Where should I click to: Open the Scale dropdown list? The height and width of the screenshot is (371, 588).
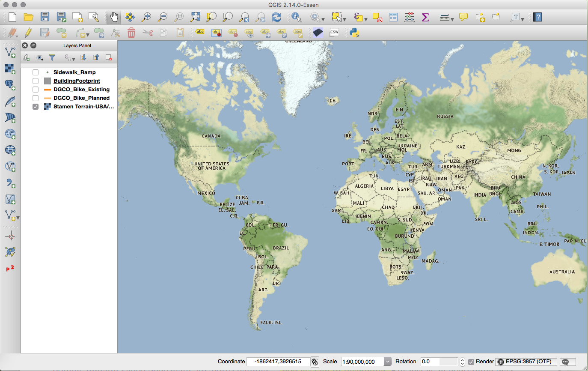click(387, 362)
